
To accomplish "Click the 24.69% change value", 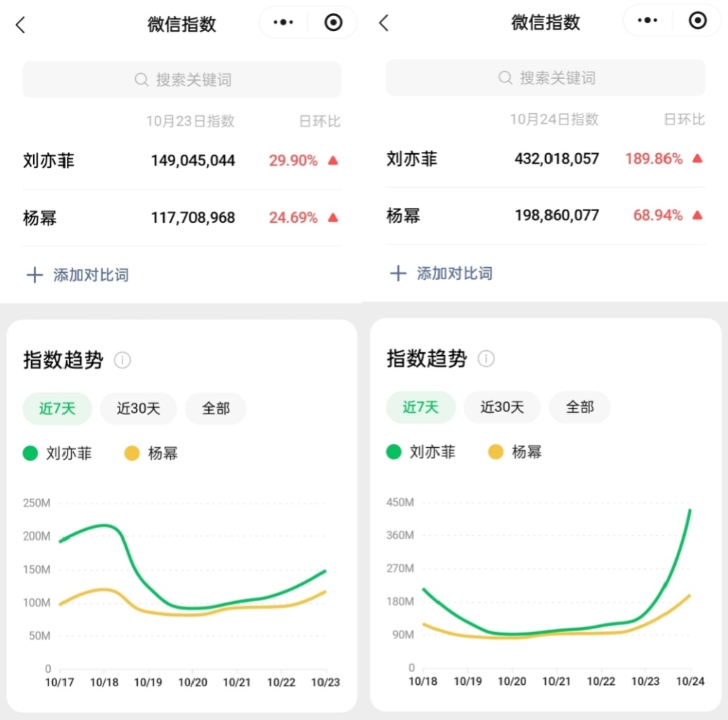I will [x=293, y=218].
